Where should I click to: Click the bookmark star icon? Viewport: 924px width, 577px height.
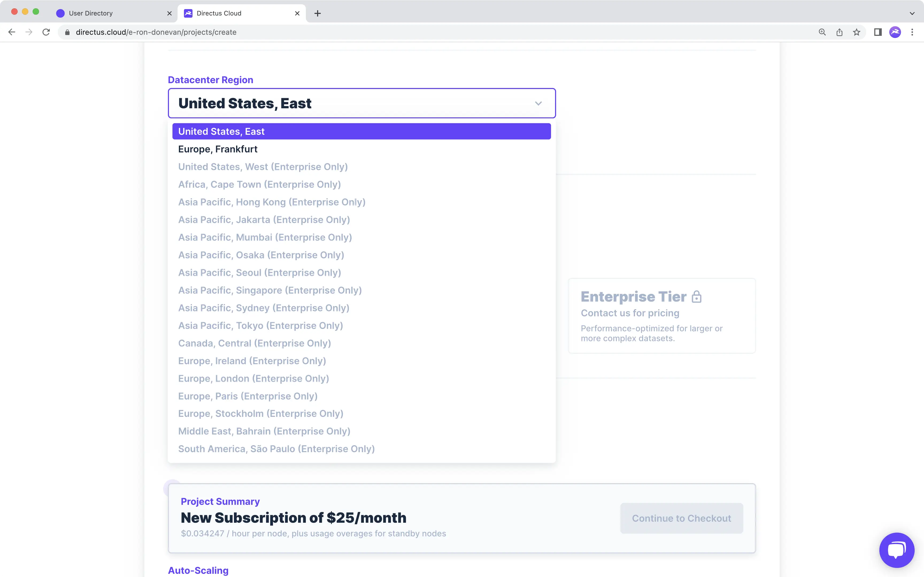coord(856,32)
